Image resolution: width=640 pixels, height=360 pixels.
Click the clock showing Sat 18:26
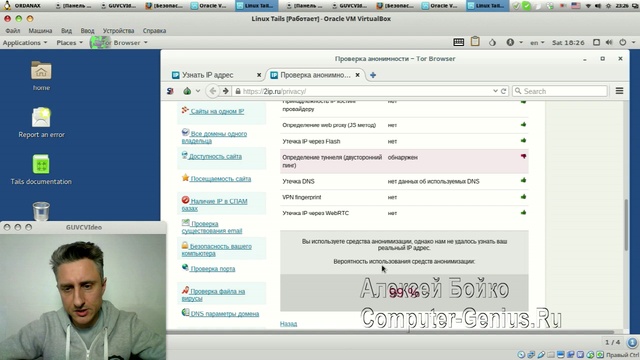pyautogui.click(x=568, y=42)
